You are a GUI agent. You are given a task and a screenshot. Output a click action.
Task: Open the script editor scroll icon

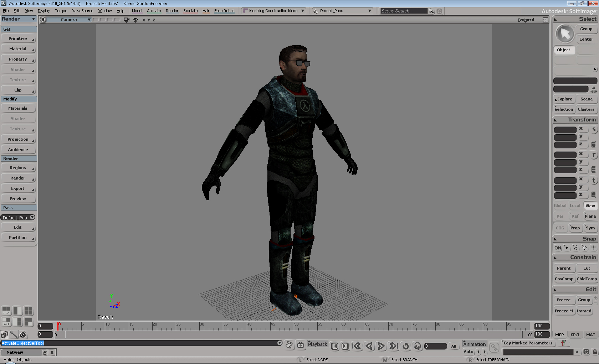point(290,344)
